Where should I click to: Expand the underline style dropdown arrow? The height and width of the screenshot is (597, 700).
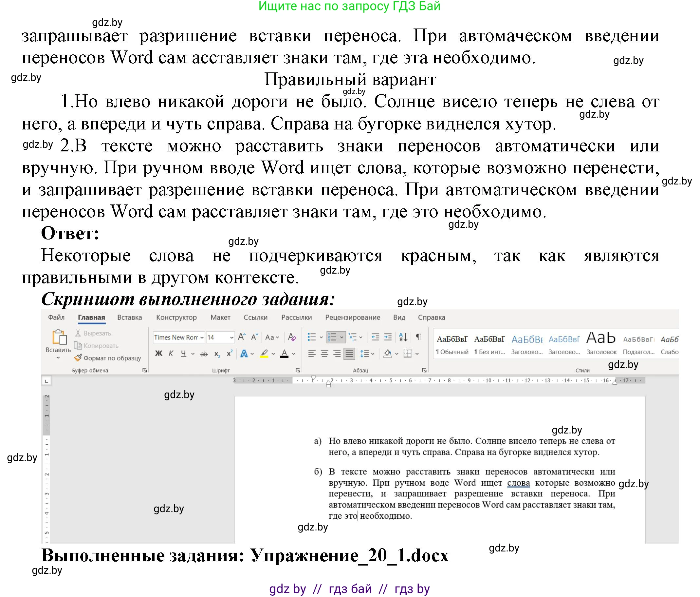(193, 354)
